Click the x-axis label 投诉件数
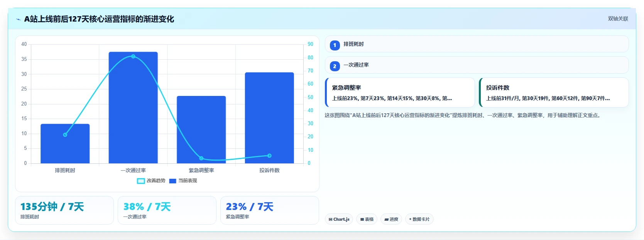Viewport: 644px width, 240px height. click(269, 170)
